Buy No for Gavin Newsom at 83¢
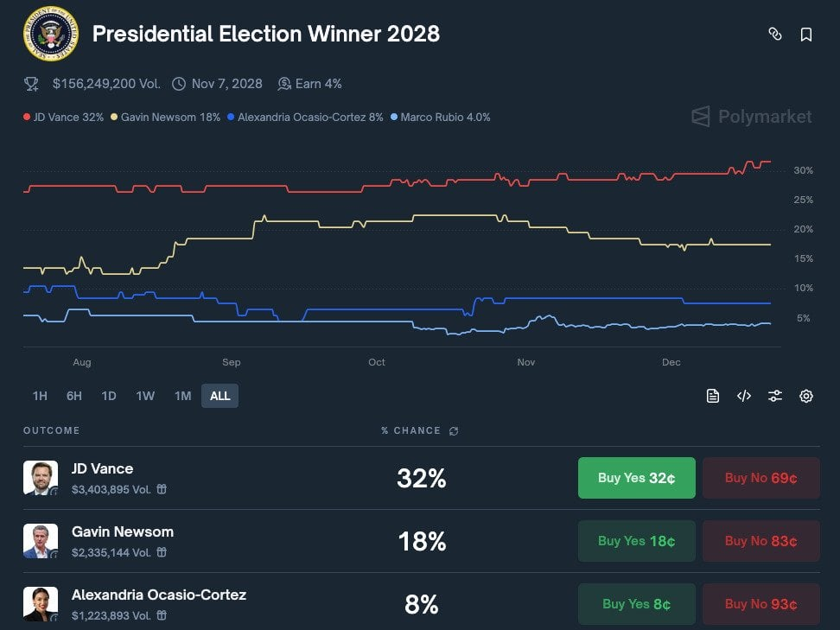Image resolution: width=840 pixels, height=630 pixels. click(760, 541)
